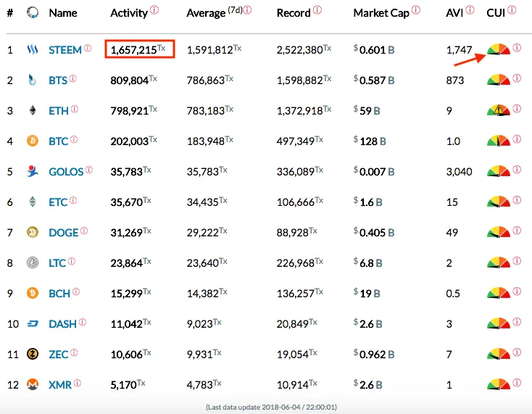This screenshot has height=414, width=532.
Task: Click the info icon next to CUI header
Action: pyautogui.click(x=512, y=10)
